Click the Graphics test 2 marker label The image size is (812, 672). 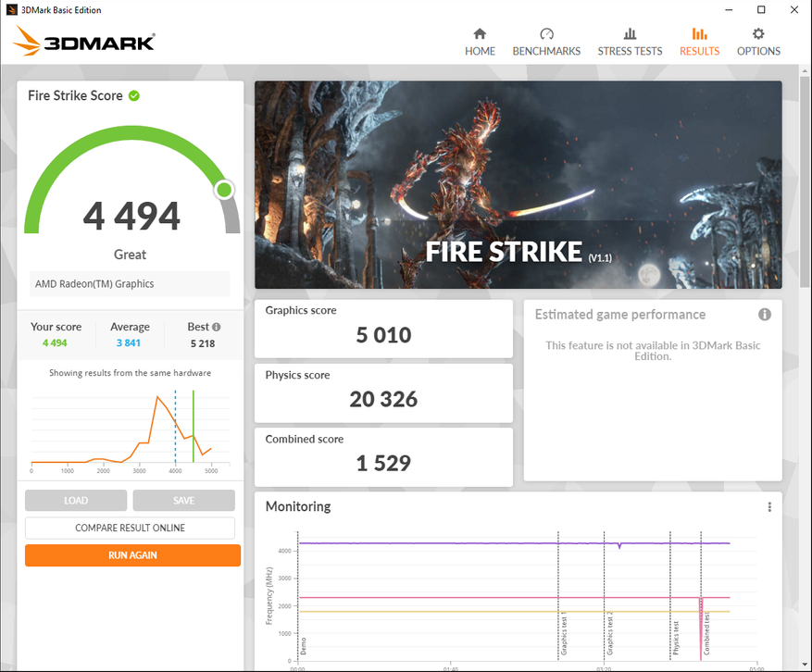click(x=609, y=634)
